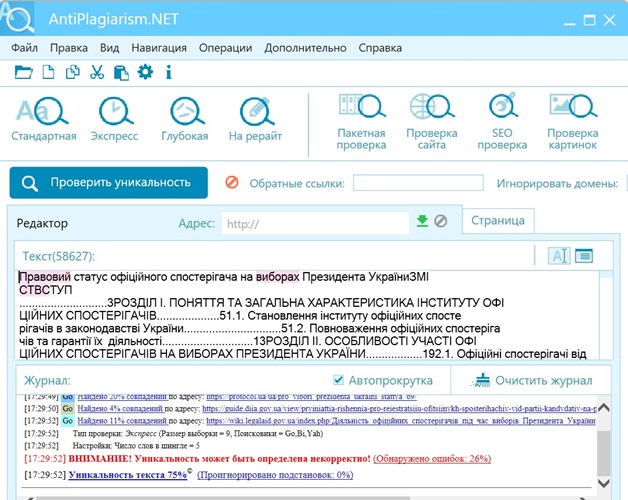Open the Уникальность текста 75% link
This screenshot has height=500, width=628.
[128, 475]
